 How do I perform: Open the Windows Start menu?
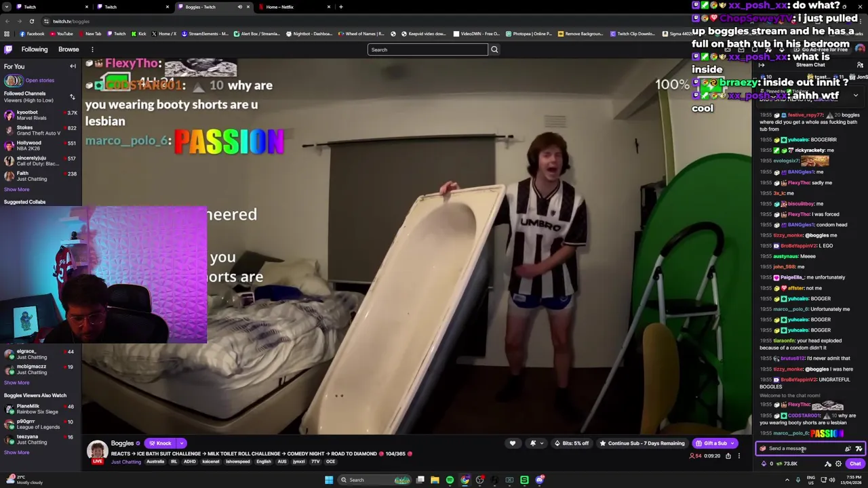point(329,480)
